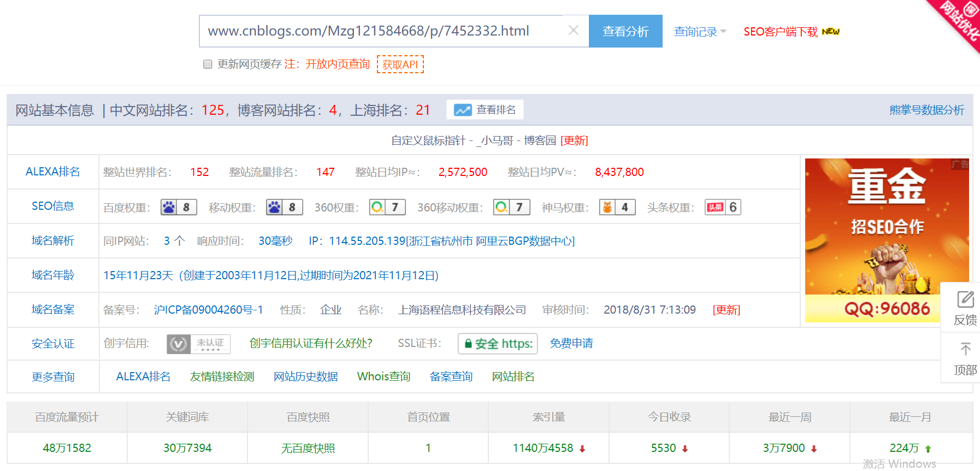Click the Toutiao weight 6 badge
Image resolution: width=980 pixels, height=471 pixels.
point(723,207)
